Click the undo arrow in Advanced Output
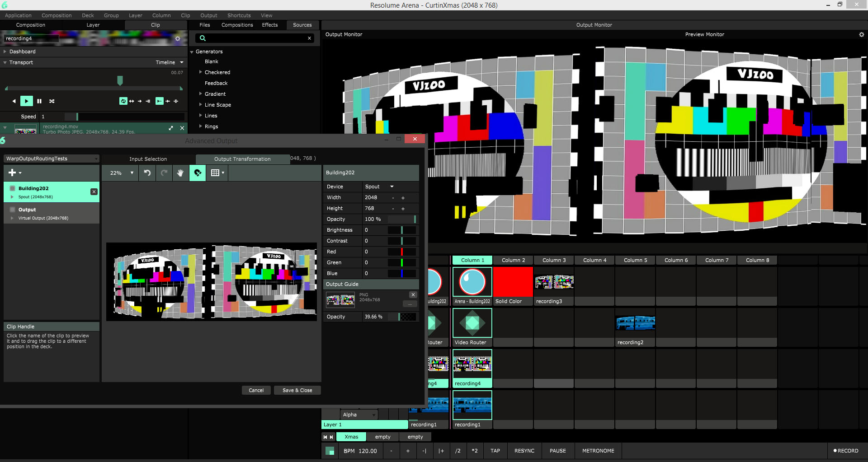The height and width of the screenshot is (462, 868). (x=147, y=173)
